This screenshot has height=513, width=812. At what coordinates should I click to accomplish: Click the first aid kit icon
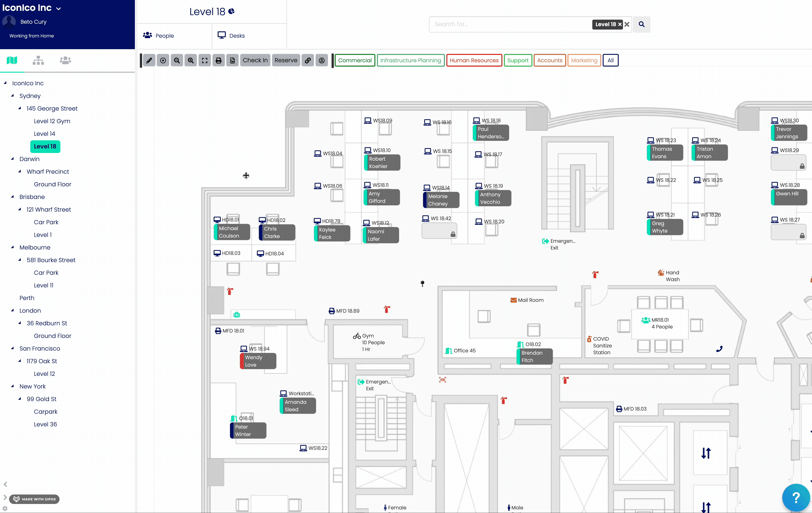237,315
